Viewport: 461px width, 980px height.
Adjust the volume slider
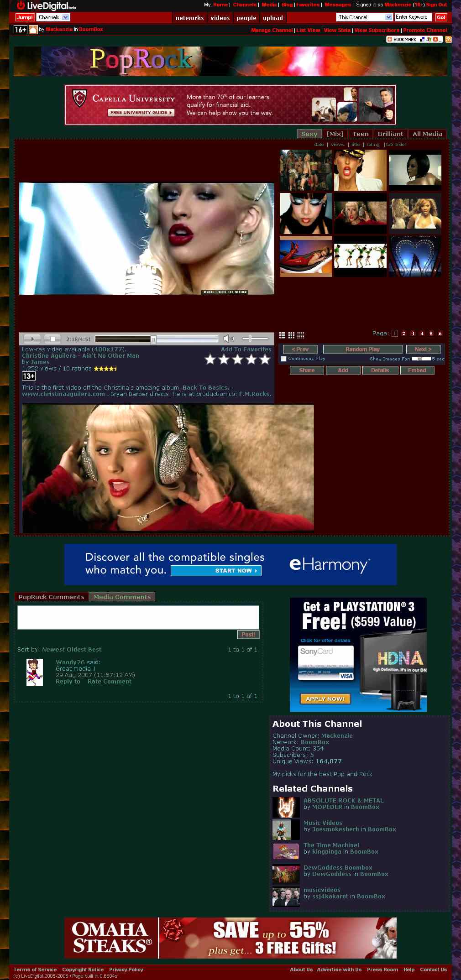click(255, 339)
